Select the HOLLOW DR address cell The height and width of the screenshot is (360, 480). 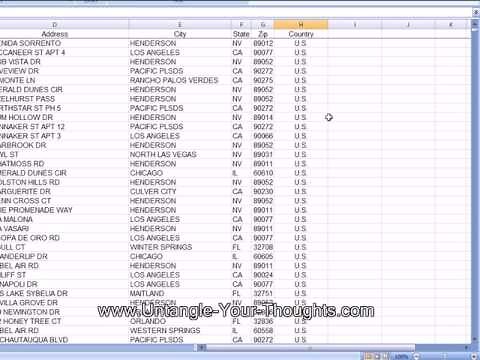64,117
